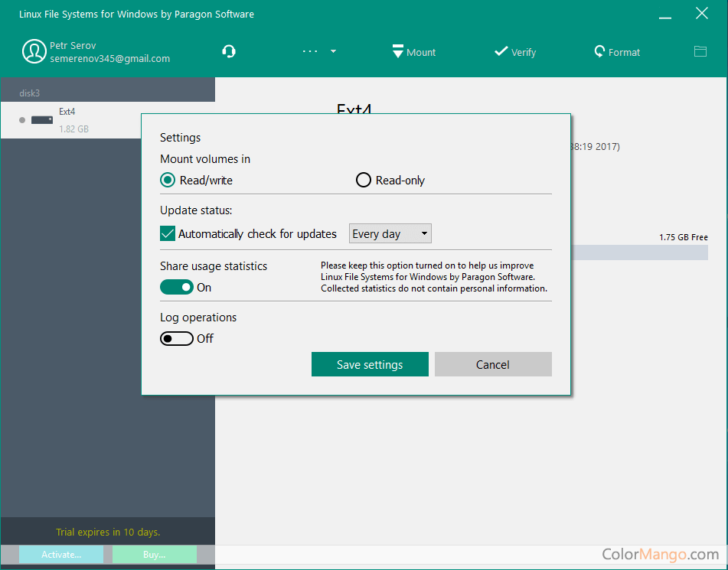Click the Verify toolbar button
728x570 pixels.
(515, 51)
